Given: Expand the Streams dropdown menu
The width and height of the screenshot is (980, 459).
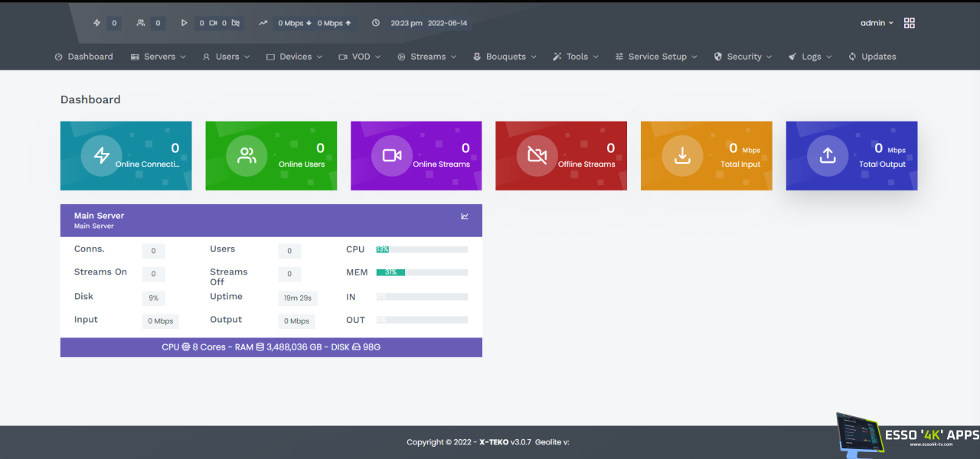Looking at the screenshot, I should [427, 57].
